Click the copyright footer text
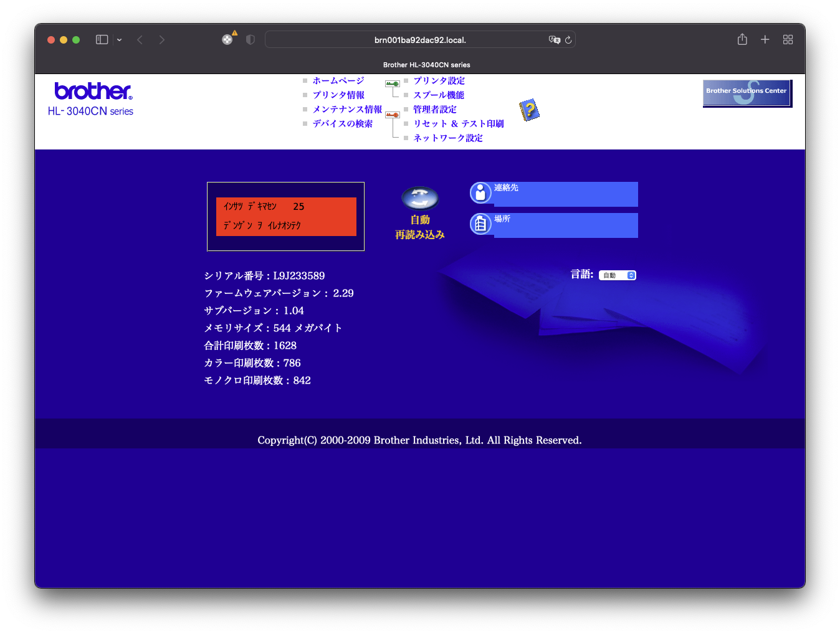 pos(420,440)
